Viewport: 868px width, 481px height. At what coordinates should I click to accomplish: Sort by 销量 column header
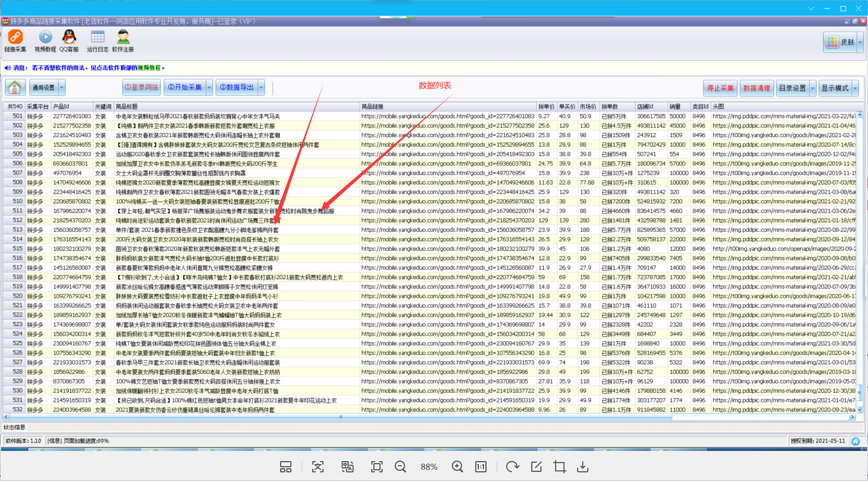(680, 106)
